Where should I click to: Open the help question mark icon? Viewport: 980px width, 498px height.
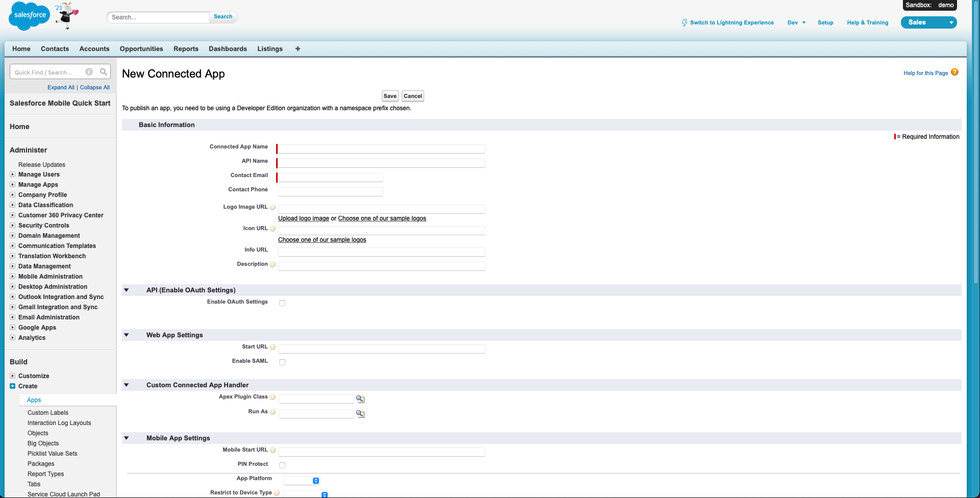point(954,72)
